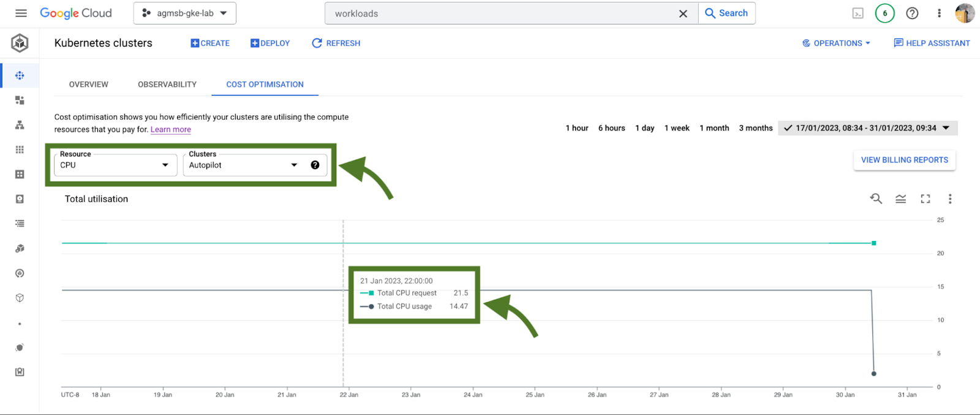Switch to the Overview tab
This screenshot has height=415, width=980.
pos(89,85)
